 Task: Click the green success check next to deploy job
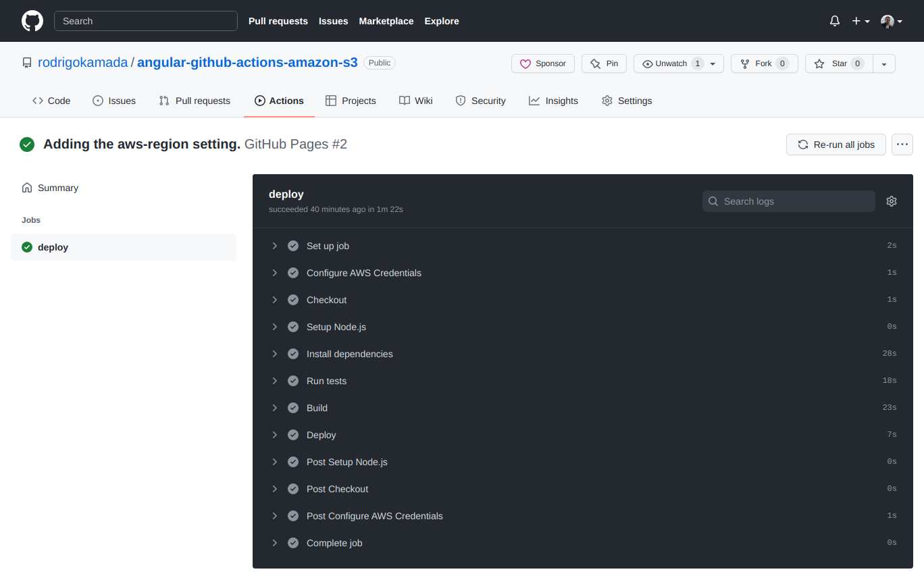pos(26,246)
